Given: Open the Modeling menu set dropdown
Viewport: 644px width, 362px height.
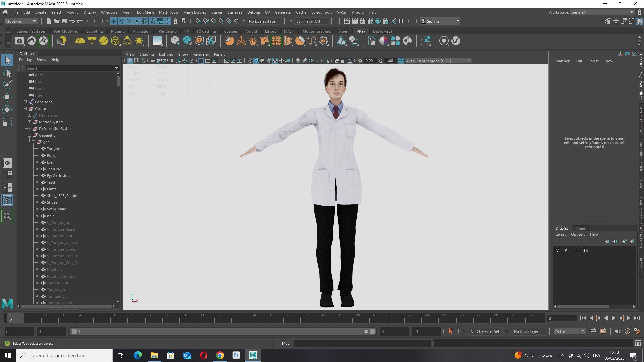Looking at the screenshot, I should click(x=21, y=21).
